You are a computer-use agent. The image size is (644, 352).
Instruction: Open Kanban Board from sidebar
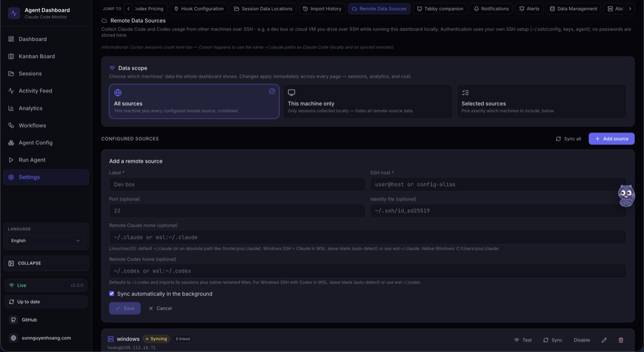pos(46,56)
